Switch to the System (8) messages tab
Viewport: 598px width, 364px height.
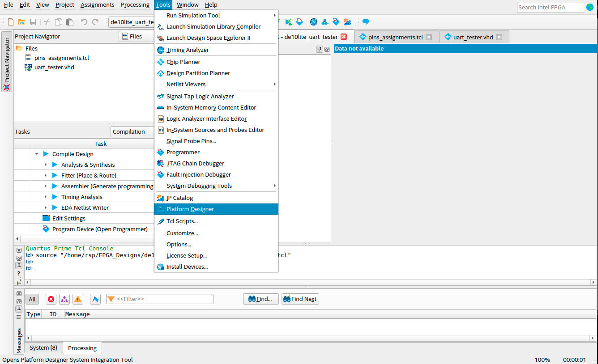[43, 348]
